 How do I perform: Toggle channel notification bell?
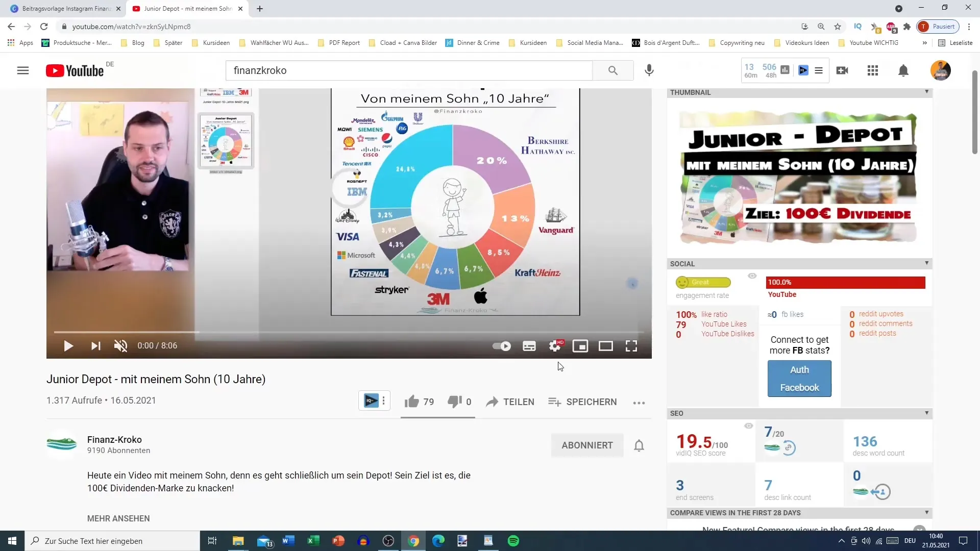639,445
